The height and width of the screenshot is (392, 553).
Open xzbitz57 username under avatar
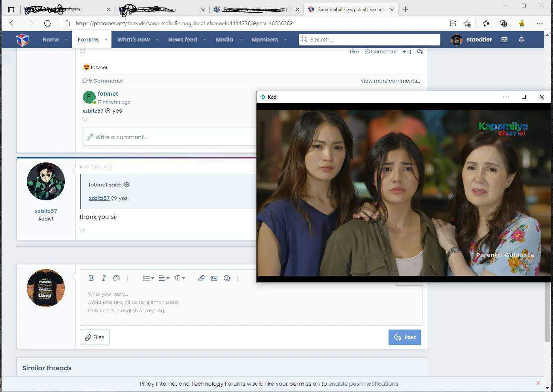pos(46,211)
